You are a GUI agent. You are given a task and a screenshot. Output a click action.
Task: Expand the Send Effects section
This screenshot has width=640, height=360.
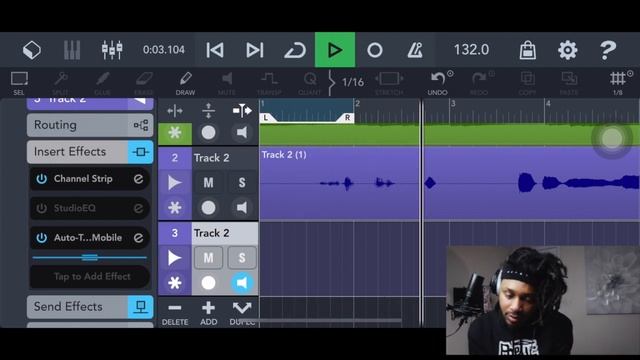click(90, 307)
